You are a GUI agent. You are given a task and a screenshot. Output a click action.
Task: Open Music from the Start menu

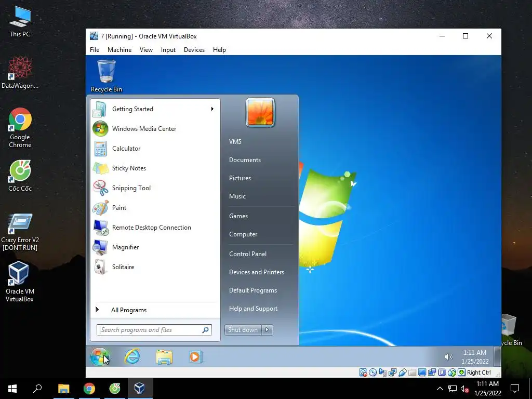237,196
